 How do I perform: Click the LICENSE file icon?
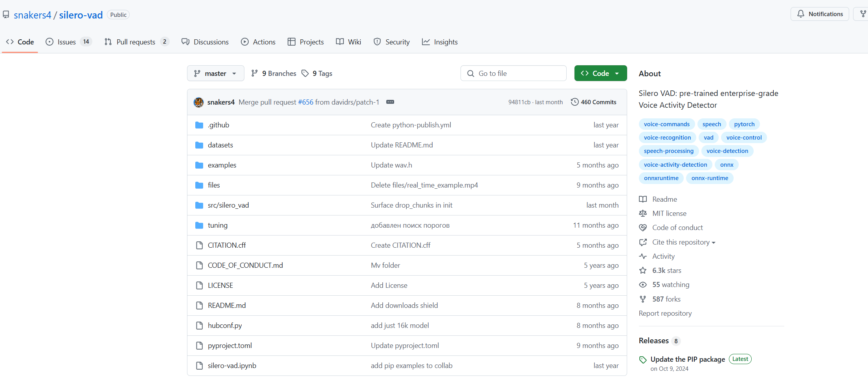click(199, 285)
